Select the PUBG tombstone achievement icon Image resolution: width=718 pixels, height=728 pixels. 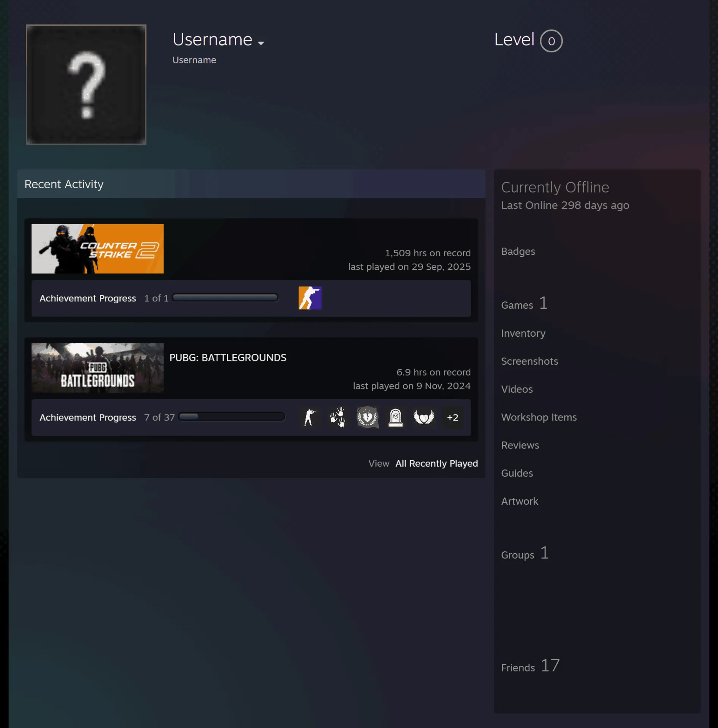396,417
